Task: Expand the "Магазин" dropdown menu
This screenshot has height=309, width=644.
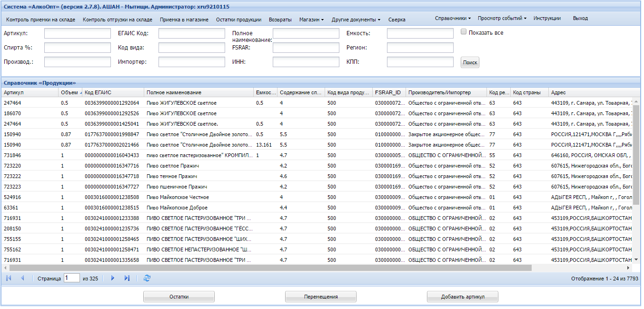Action: click(311, 20)
